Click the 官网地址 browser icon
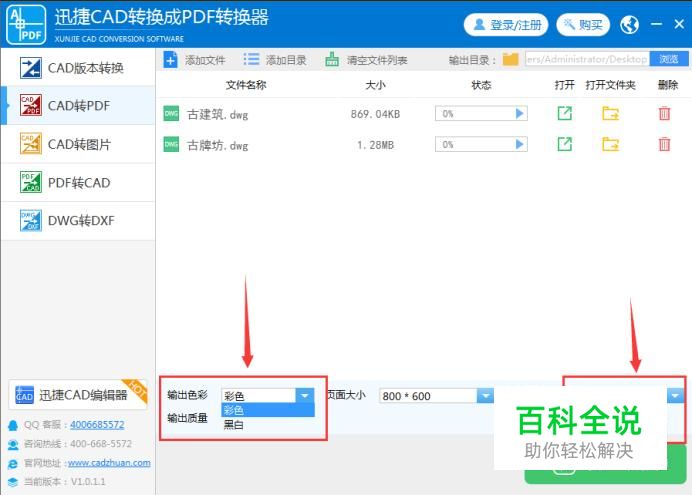The width and height of the screenshot is (692, 495). pyautogui.click(x=13, y=463)
